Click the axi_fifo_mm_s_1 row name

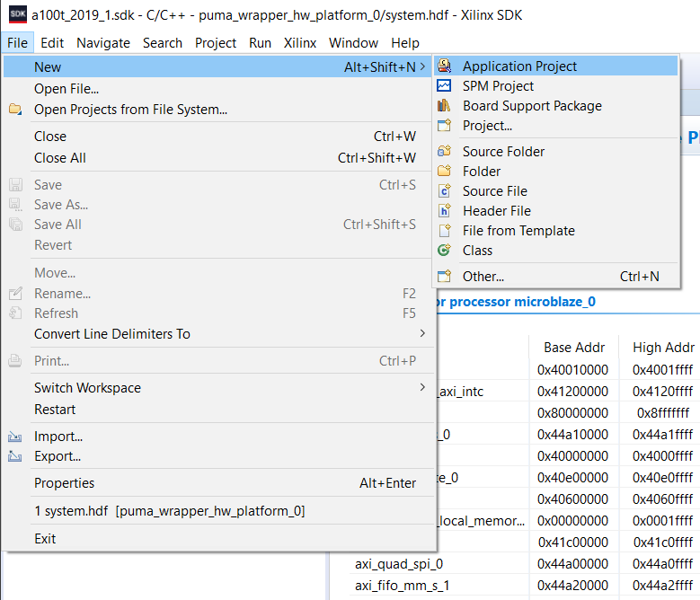[402, 586]
